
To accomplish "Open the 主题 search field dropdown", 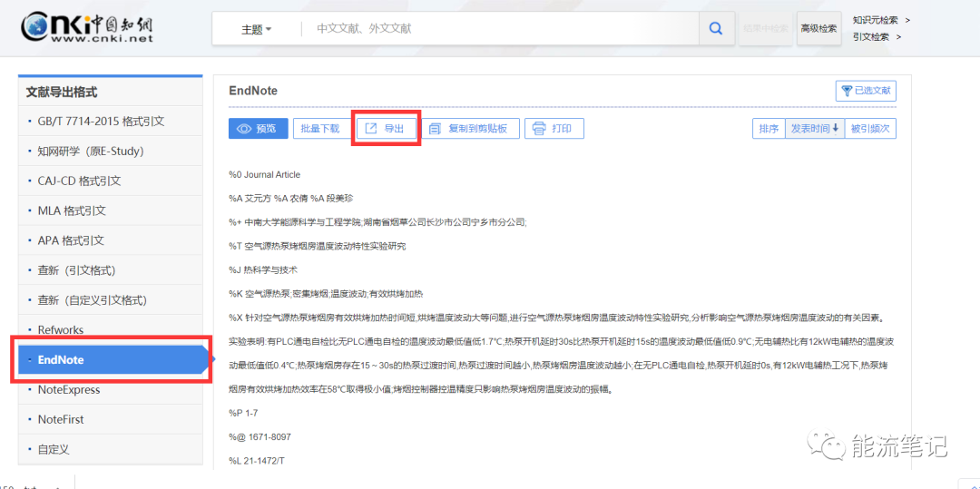I will click(x=256, y=29).
